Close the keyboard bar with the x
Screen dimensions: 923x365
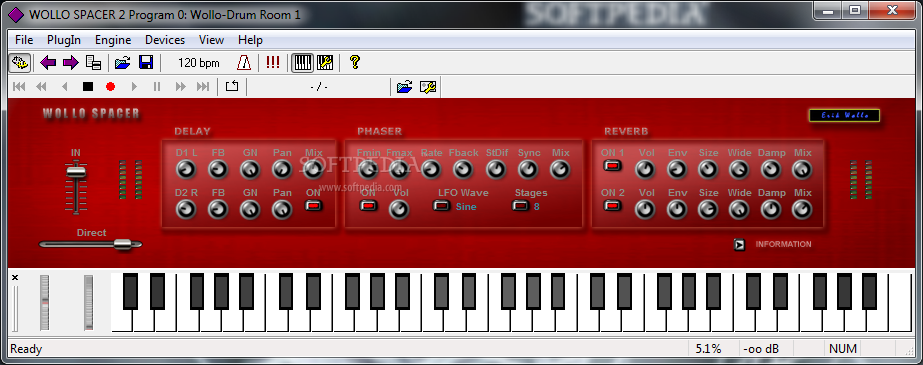(15, 277)
